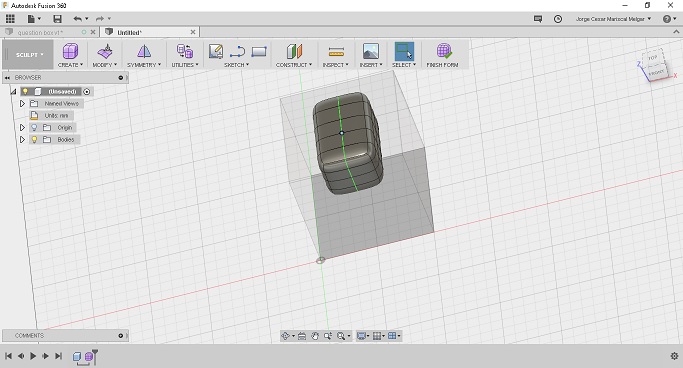Viewport: 683px width, 368px height.
Task: Open the Sculpt workspace dropdown
Action: point(28,55)
